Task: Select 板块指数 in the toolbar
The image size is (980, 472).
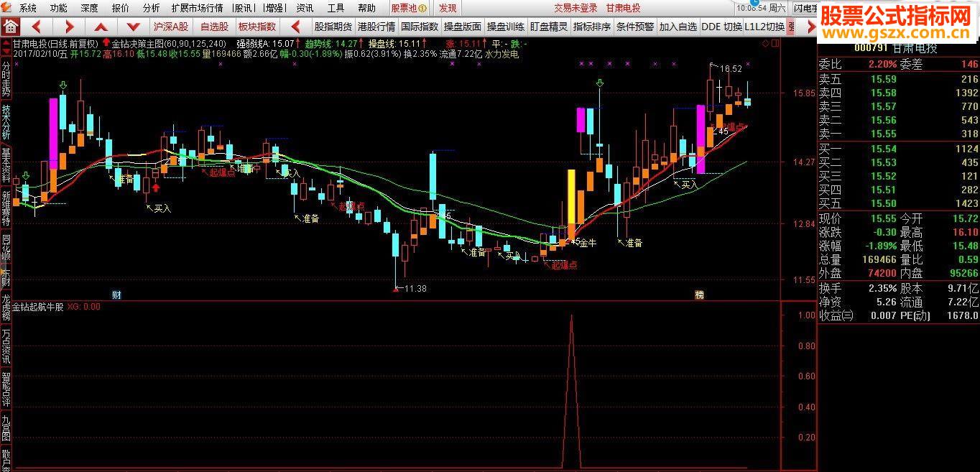Action: [257, 27]
